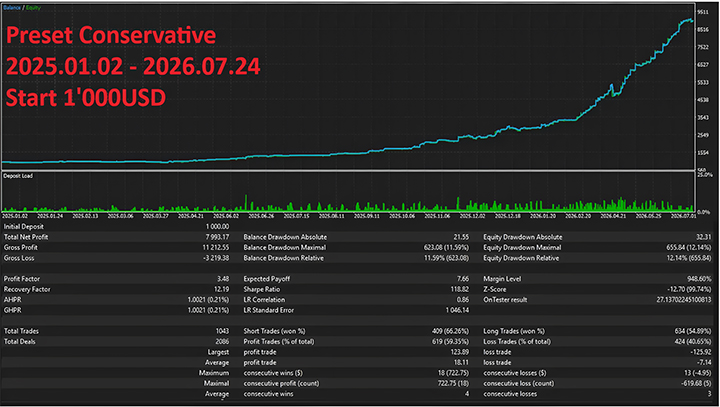Click the AHPR row label
Image resolution: width=720 pixels, height=407 pixels.
pyautogui.click(x=12, y=300)
